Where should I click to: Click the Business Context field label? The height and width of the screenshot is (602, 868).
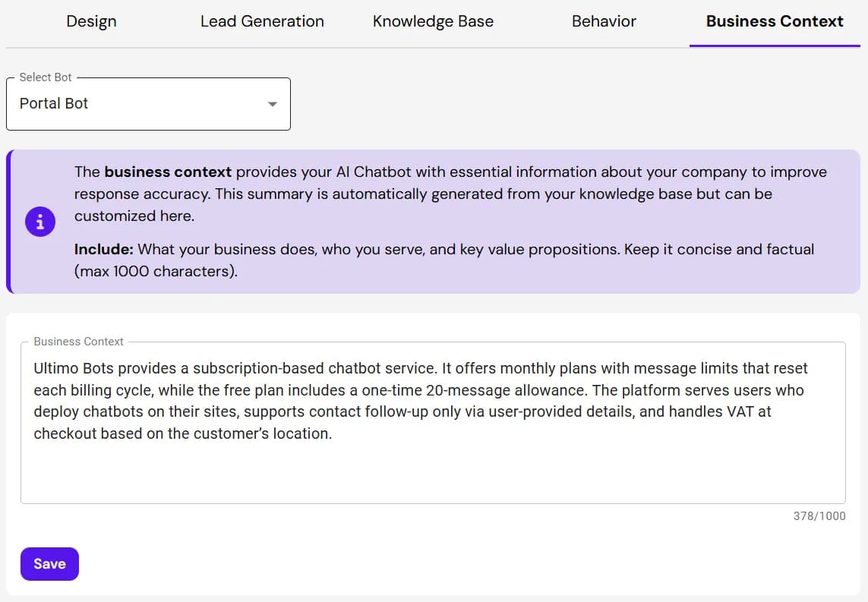point(77,342)
